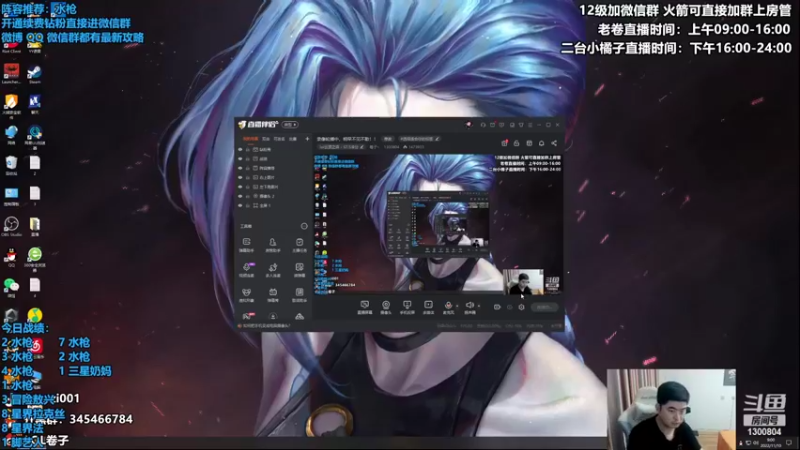Viewport: 800px width, 450px height.
Task: Open the bell notifications icon
Action: (x=541, y=143)
